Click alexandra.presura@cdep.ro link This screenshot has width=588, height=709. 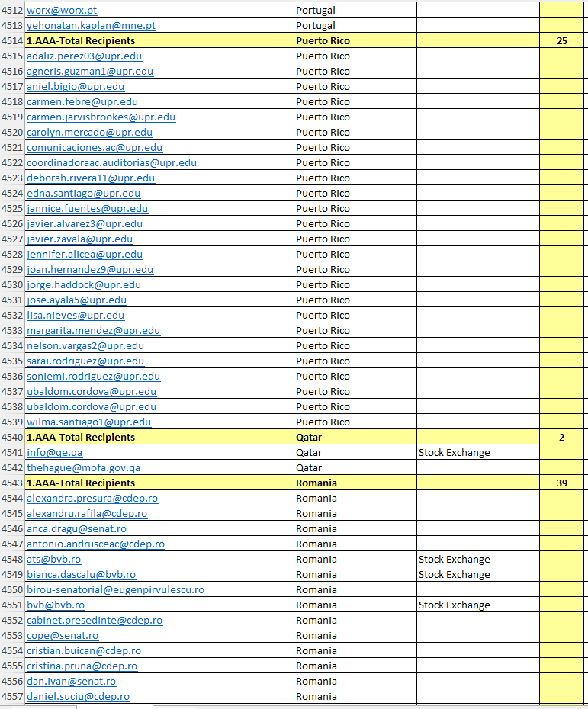pos(92,499)
